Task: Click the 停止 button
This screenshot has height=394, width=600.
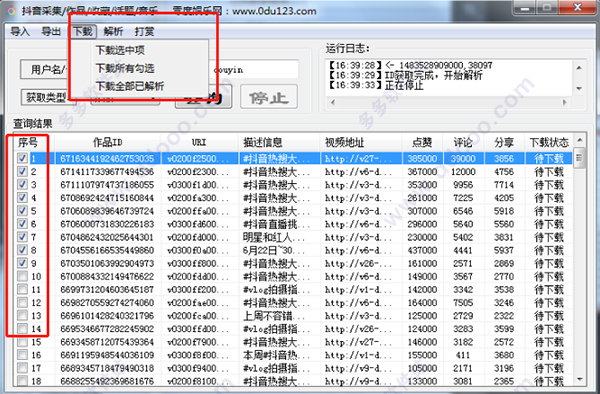Action: [x=269, y=97]
